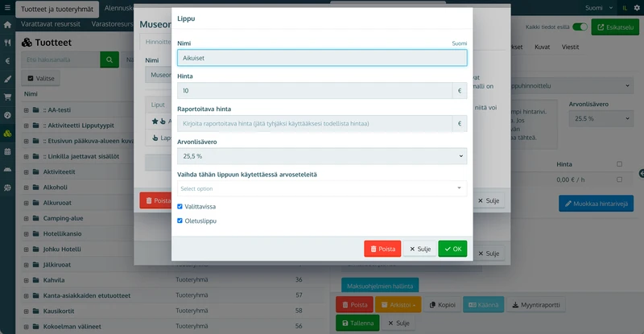Go to home icon in sidebar
The image size is (644, 334).
7,25
